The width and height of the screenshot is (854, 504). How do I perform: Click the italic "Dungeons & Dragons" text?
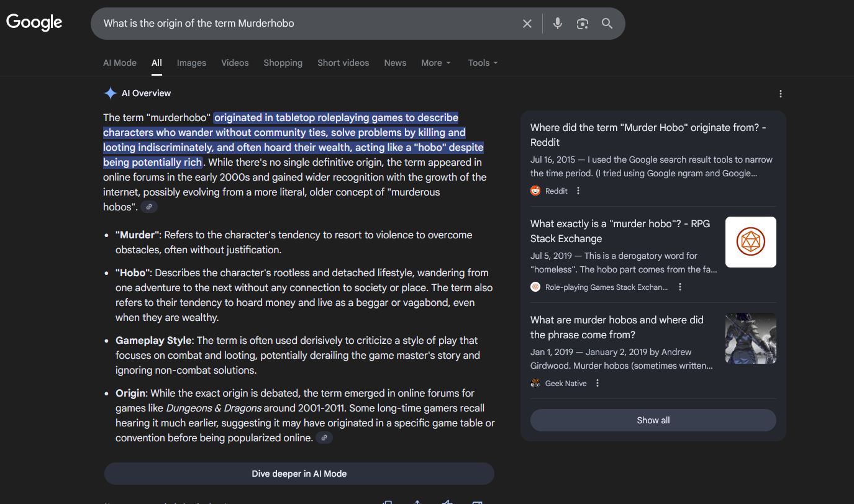tap(214, 408)
